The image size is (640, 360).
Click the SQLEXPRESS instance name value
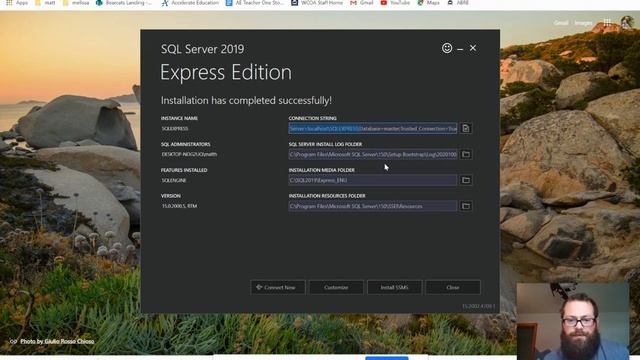click(x=175, y=129)
